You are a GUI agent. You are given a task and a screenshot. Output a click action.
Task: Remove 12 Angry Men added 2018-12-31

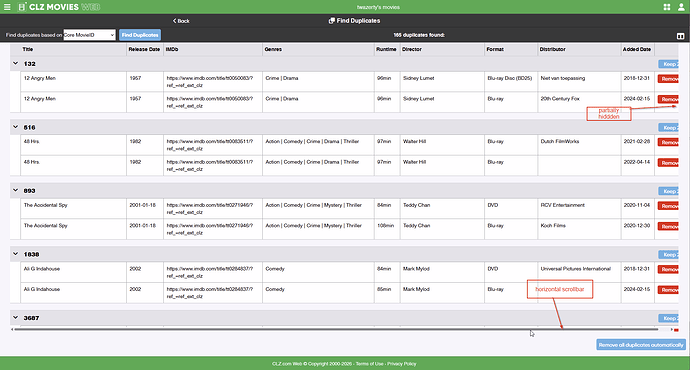[x=668, y=79]
